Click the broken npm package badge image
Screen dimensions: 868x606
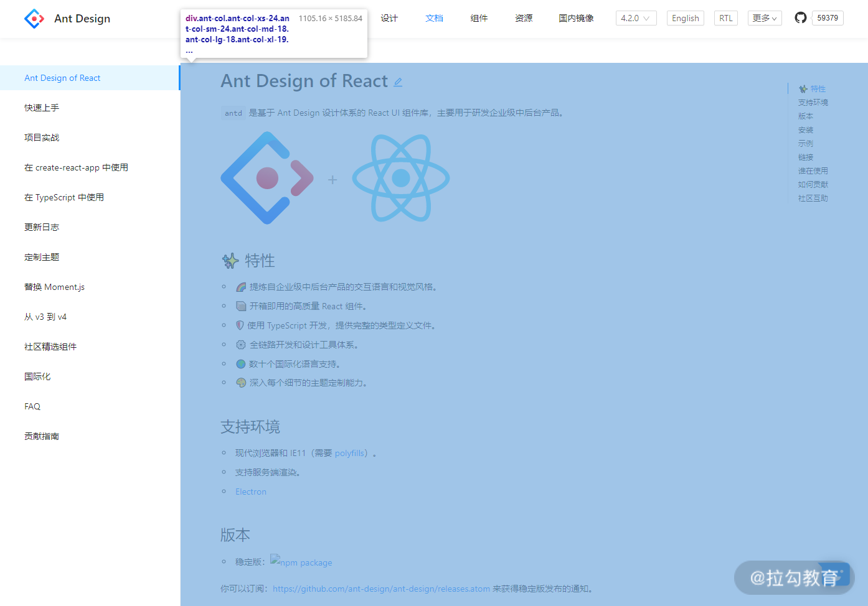pos(301,562)
